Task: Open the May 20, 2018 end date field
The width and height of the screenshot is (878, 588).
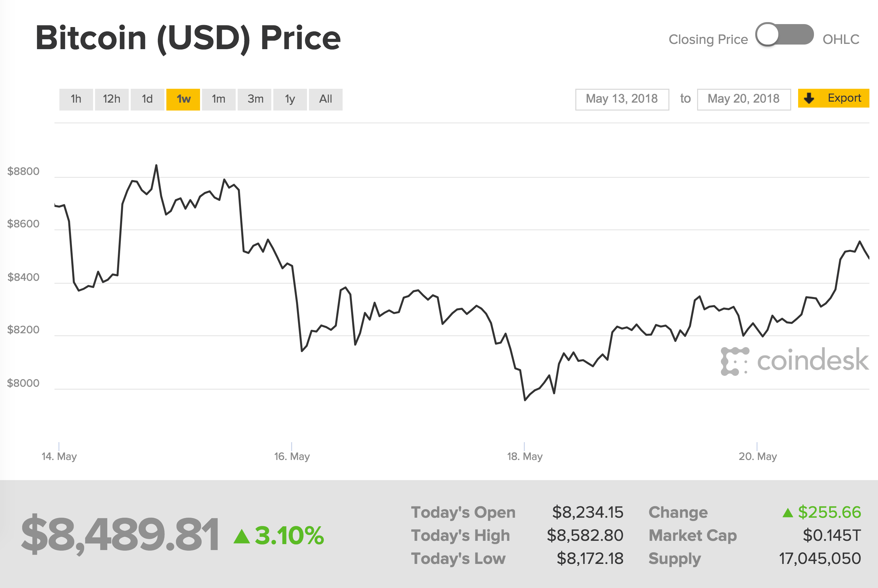Action: pyautogui.click(x=744, y=99)
